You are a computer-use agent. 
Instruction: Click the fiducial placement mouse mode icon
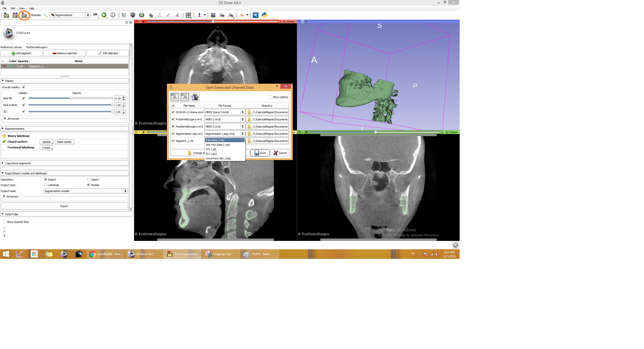point(199,15)
